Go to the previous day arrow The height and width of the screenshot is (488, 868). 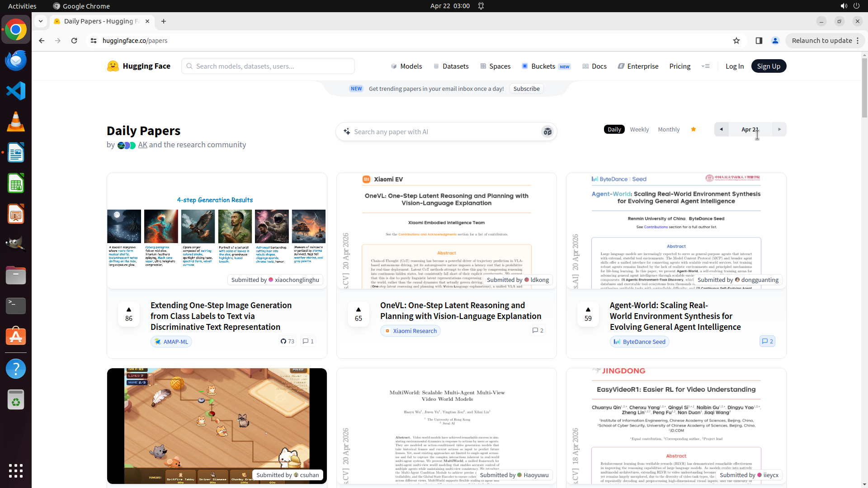click(x=722, y=130)
